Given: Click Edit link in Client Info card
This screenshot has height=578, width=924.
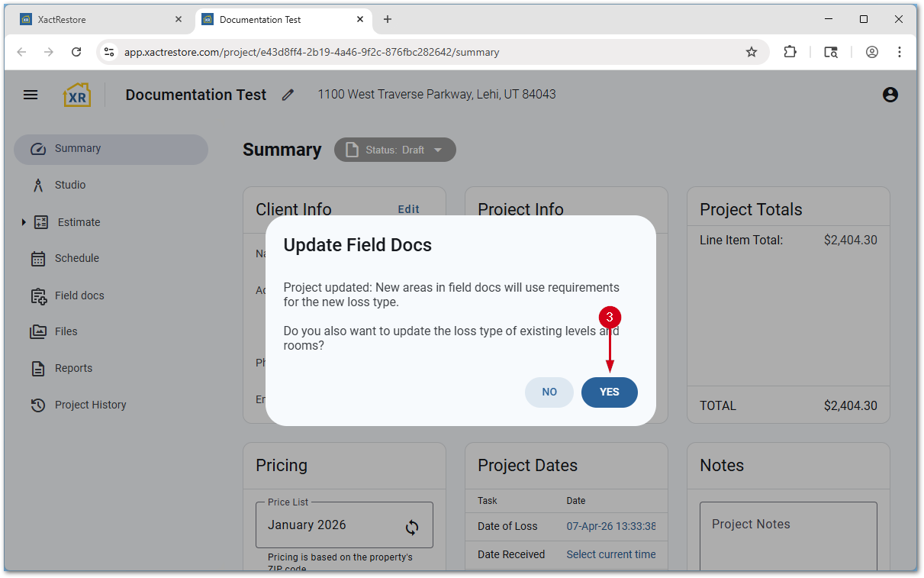Looking at the screenshot, I should pyautogui.click(x=408, y=209).
